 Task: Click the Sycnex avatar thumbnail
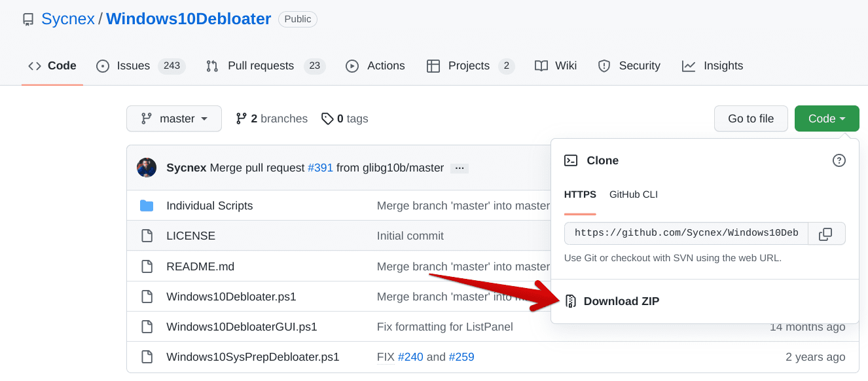pos(147,168)
